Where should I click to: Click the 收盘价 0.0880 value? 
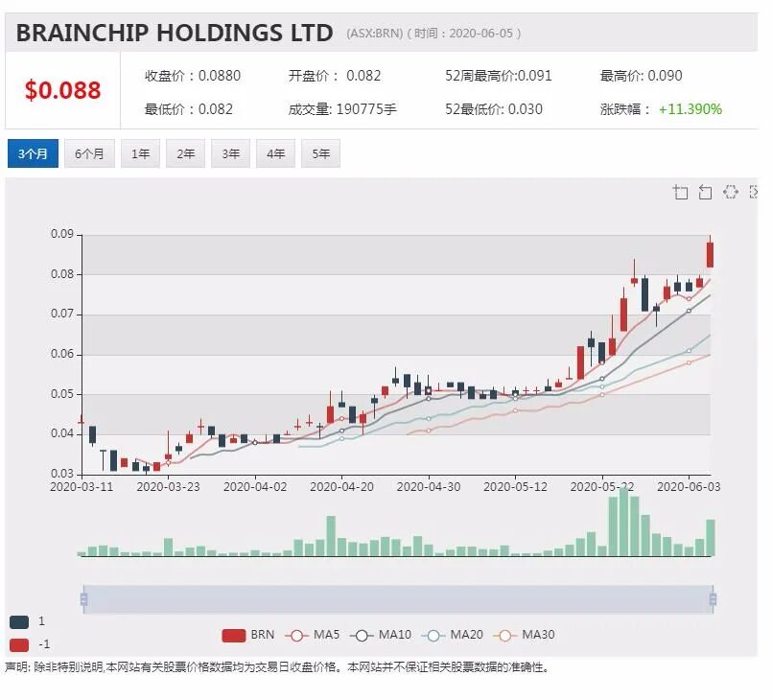click(220, 76)
